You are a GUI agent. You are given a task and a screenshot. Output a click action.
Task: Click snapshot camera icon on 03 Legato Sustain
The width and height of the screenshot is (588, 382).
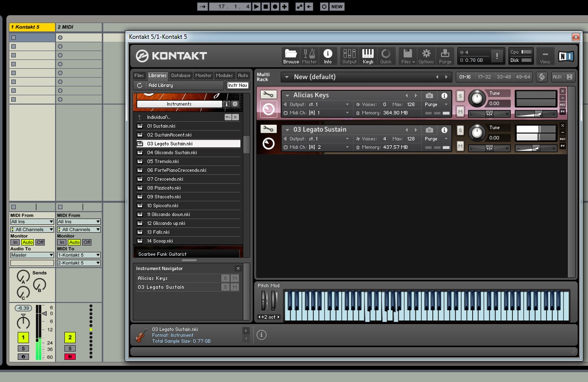point(429,130)
